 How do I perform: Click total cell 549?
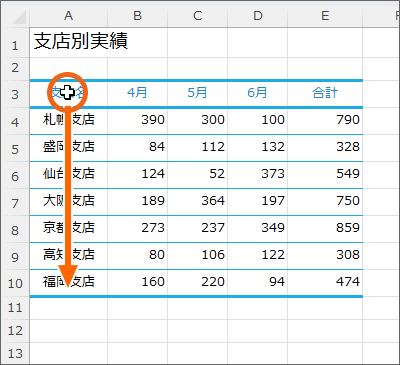325,175
